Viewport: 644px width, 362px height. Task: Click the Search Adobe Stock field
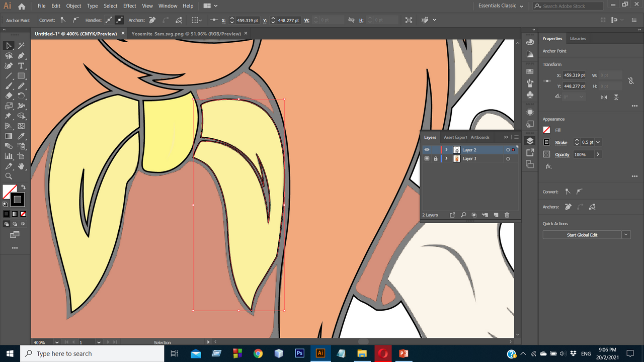(568, 6)
